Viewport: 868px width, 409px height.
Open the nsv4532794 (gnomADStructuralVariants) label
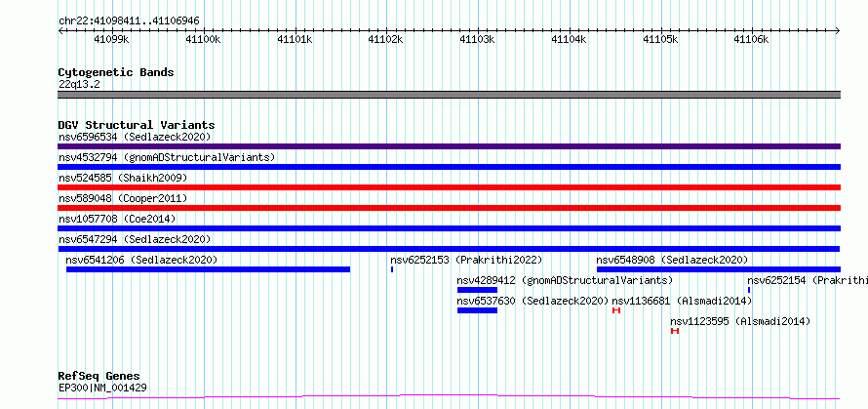click(167, 157)
